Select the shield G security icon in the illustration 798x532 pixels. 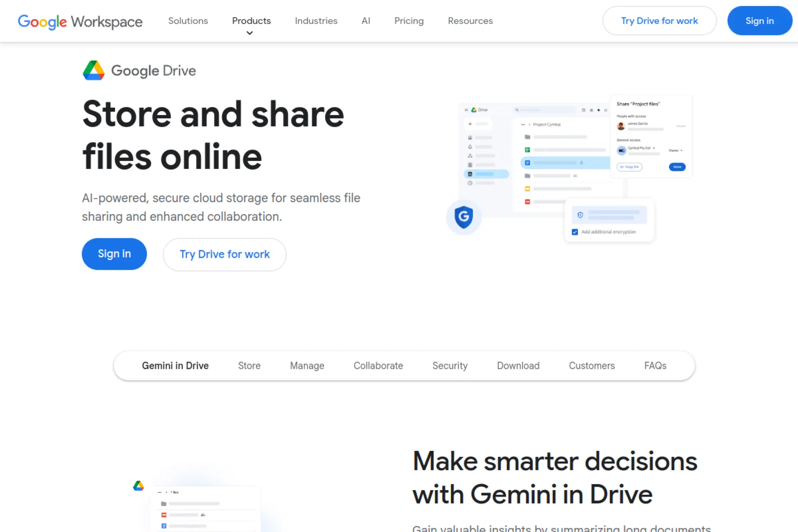point(464,218)
